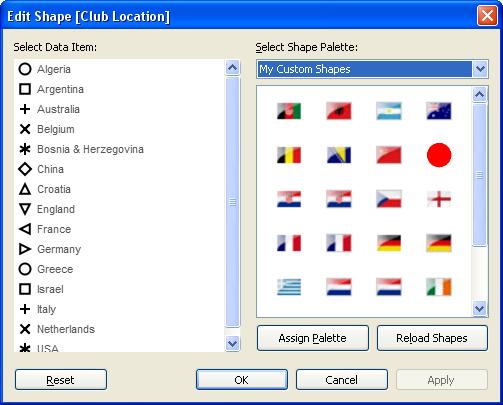This screenshot has width=503, height=405.
Task: Select the Argentina flag shape
Action: [x=389, y=111]
